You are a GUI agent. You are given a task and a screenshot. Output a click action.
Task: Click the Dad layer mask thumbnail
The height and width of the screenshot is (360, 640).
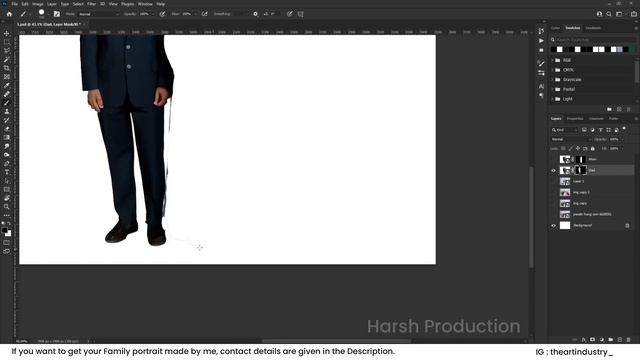[580, 170]
